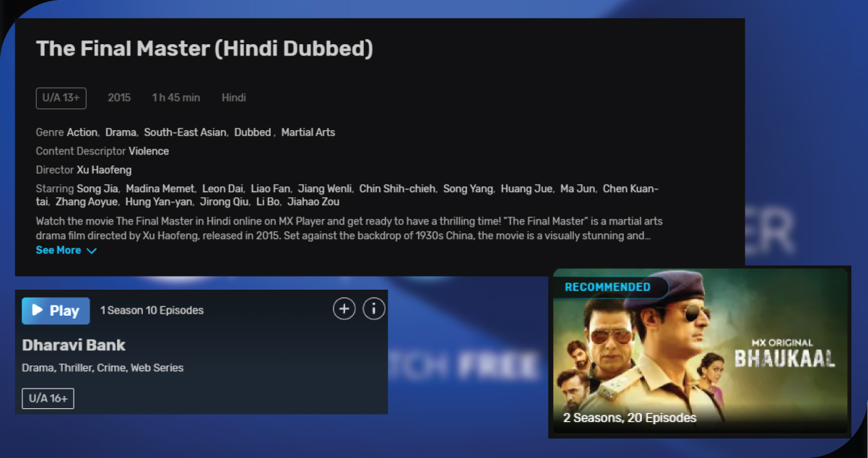Image resolution: width=868 pixels, height=458 pixels.
Task: Click the 2 Seasons, 20 Episodes caption
Action: [630, 418]
